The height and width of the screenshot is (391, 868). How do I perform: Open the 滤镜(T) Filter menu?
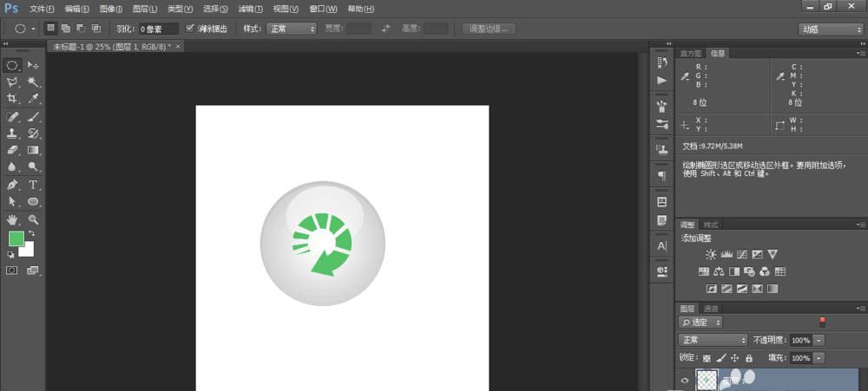coord(251,8)
